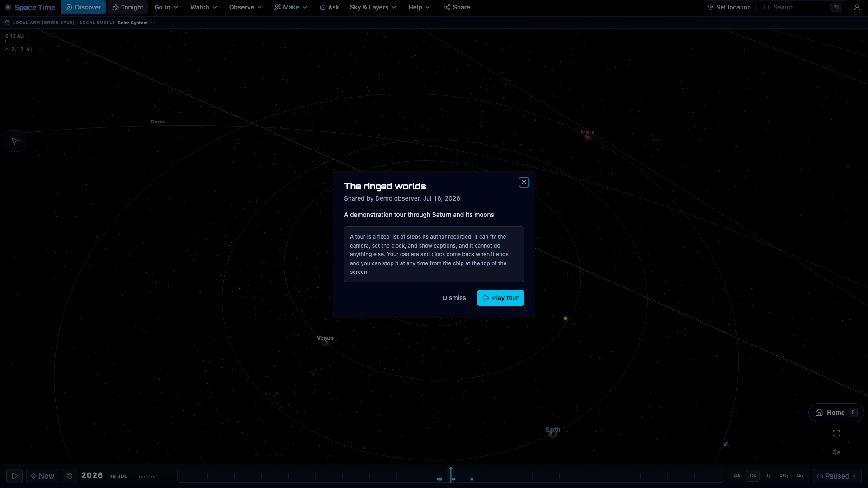Click the Space Time galaxy logo

click(8, 7)
